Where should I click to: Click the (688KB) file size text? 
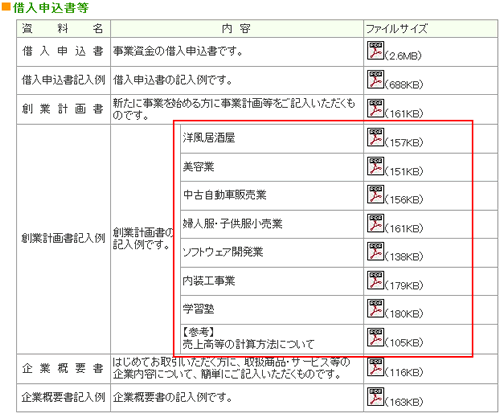[404, 85]
